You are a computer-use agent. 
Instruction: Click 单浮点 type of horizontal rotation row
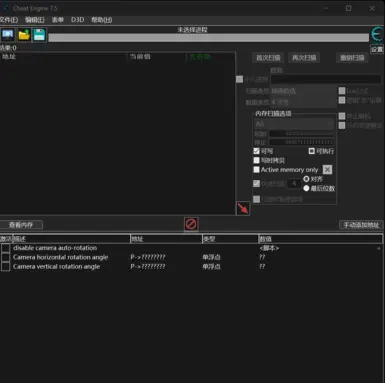point(211,257)
